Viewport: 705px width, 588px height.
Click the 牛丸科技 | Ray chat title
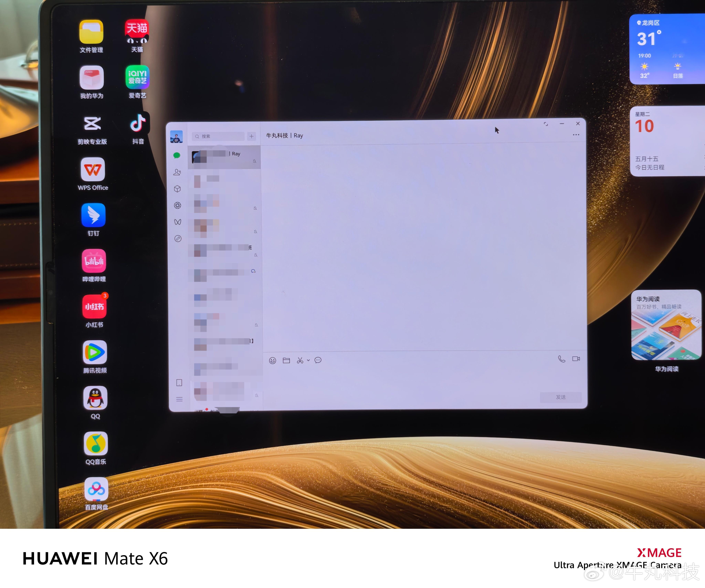[x=284, y=136]
